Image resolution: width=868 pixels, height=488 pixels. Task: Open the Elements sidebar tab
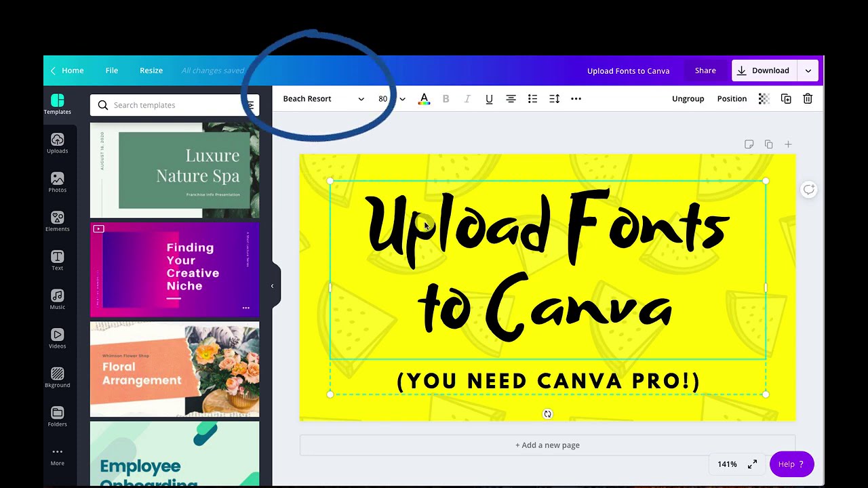point(57,222)
